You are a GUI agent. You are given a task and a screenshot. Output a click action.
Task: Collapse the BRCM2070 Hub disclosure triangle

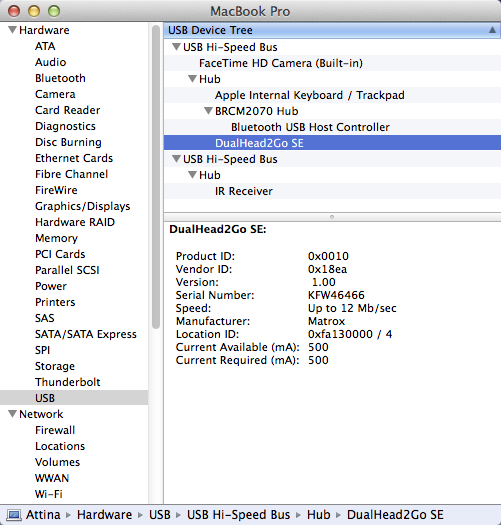pyautogui.click(x=208, y=111)
